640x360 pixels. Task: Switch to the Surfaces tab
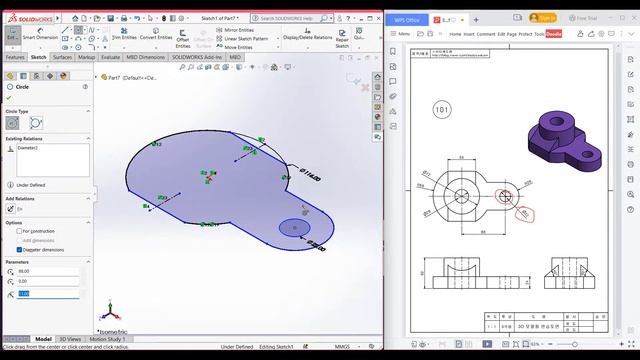click(62, 57)
